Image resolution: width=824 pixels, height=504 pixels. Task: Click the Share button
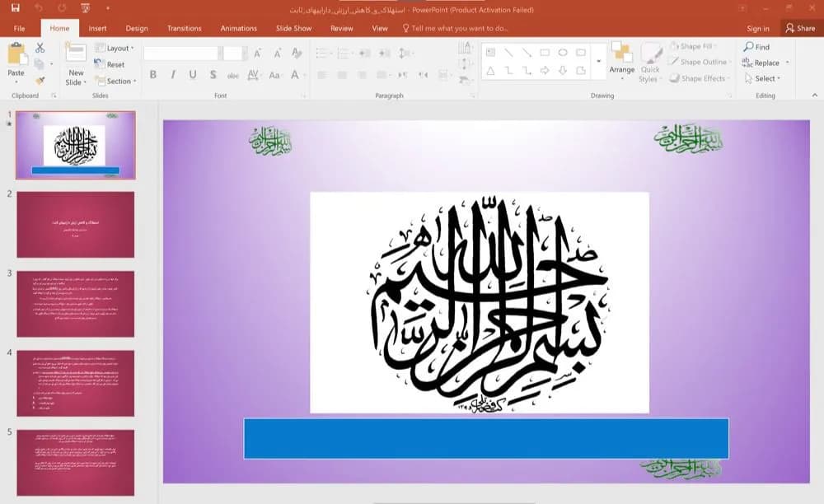click(800, 28)
